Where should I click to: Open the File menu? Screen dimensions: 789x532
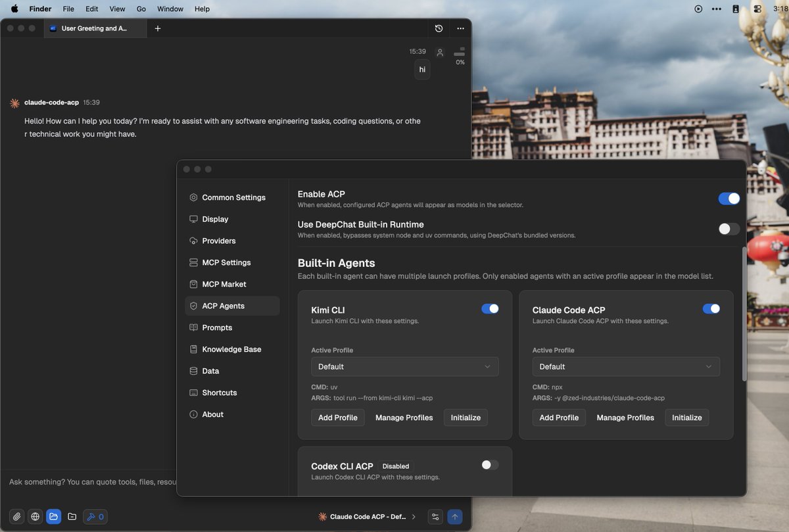coord(68,9)
